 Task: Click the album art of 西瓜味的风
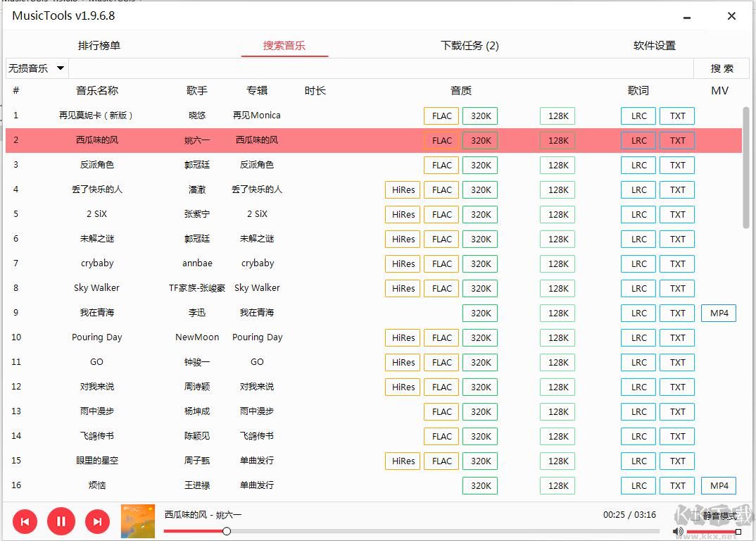click(x=137, y=521)
